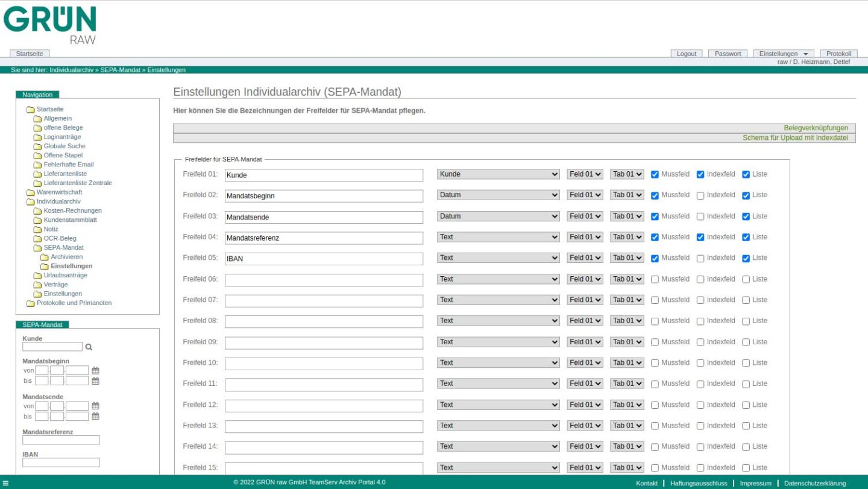Click SEPA-Mandat in the breadcrumb
868x489 pixels.
click(120, 70)
